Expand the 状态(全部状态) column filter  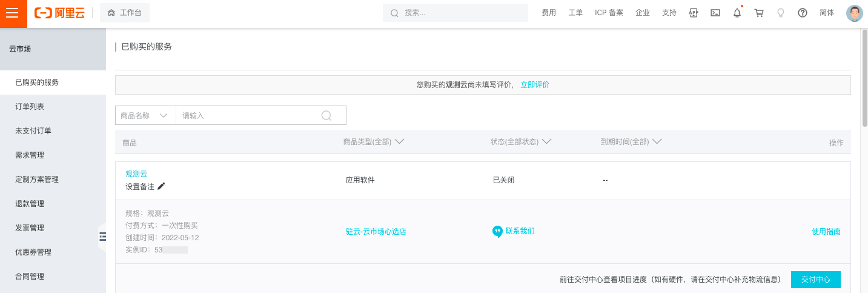[521, 142]
